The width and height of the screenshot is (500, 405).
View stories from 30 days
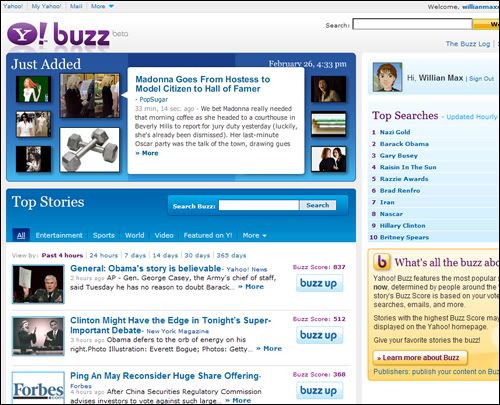197,255
